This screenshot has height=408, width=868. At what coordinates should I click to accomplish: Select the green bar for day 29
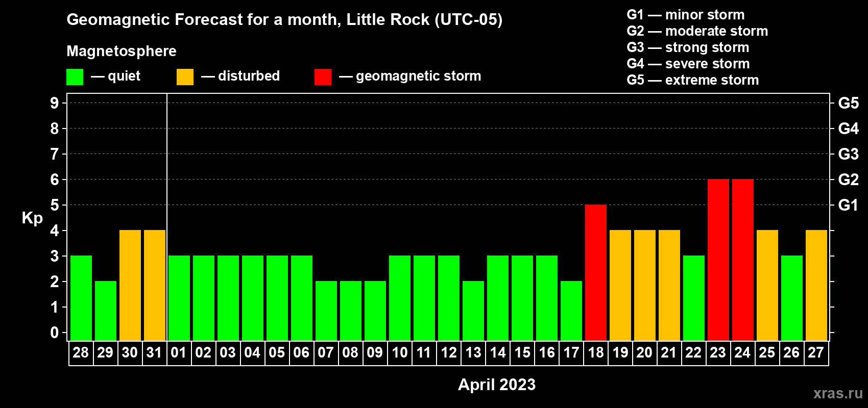pyautogui.click(x=106, y=311)
